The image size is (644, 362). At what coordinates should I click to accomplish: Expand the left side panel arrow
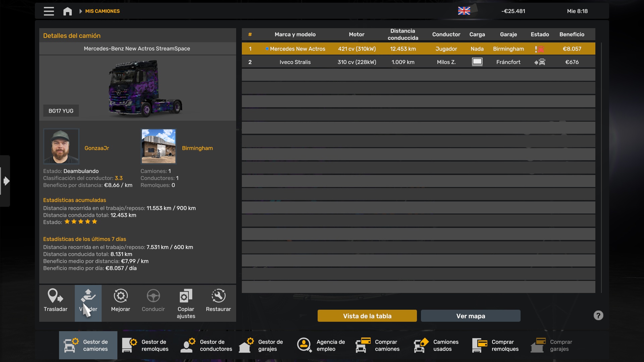pos(6,181)
